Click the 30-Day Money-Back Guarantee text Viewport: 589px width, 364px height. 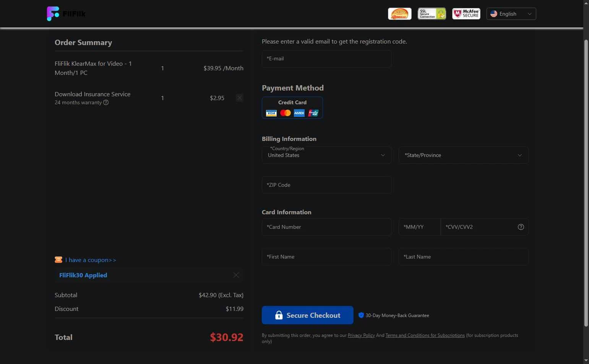pos(397,315)
